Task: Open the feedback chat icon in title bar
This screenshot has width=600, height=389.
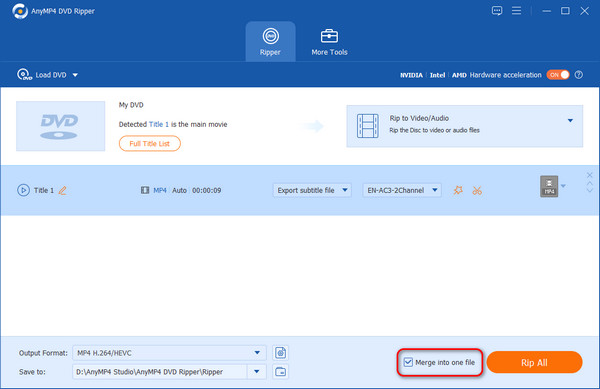Action: tap(497, 11)
